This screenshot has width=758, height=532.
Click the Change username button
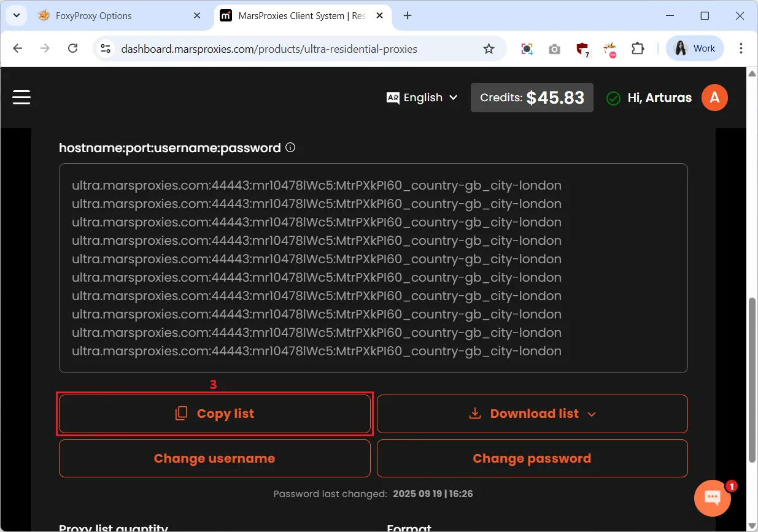(x=214, y=458)
